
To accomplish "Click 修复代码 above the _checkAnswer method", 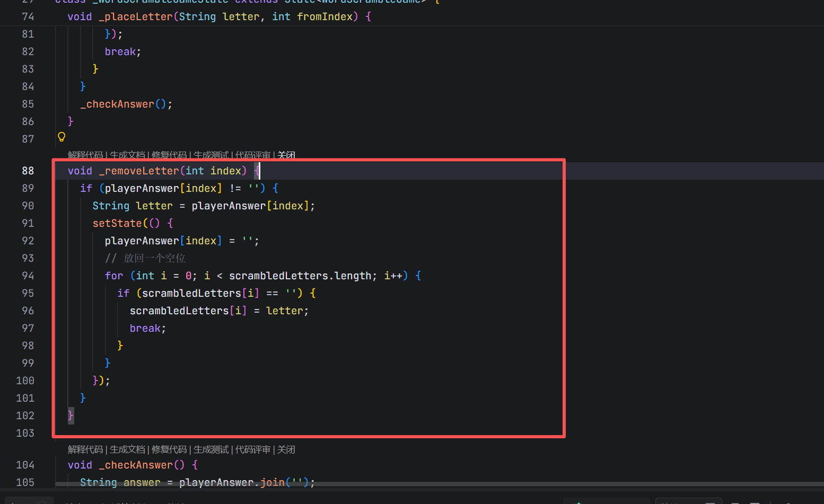I will click(x=169, y=449).
